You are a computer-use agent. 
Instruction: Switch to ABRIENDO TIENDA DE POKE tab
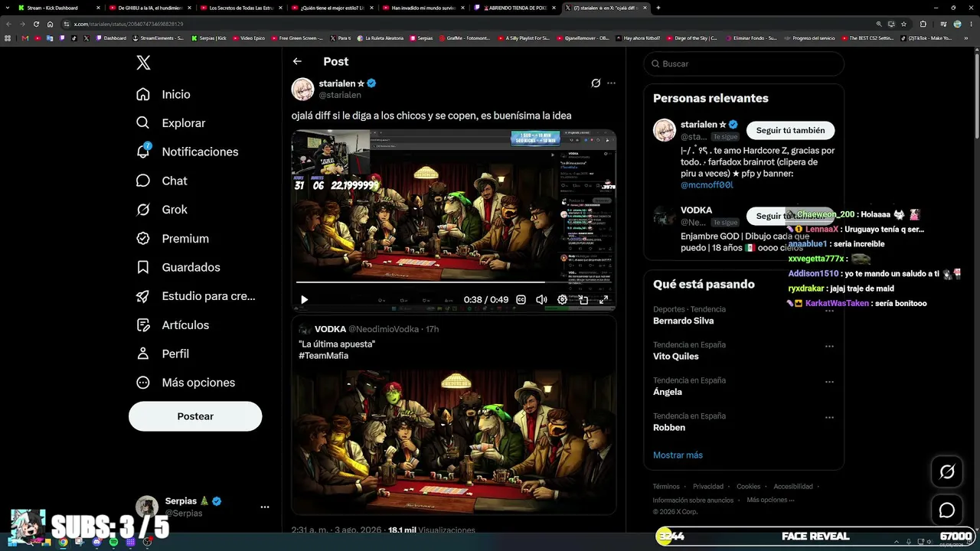coord(514,8)
